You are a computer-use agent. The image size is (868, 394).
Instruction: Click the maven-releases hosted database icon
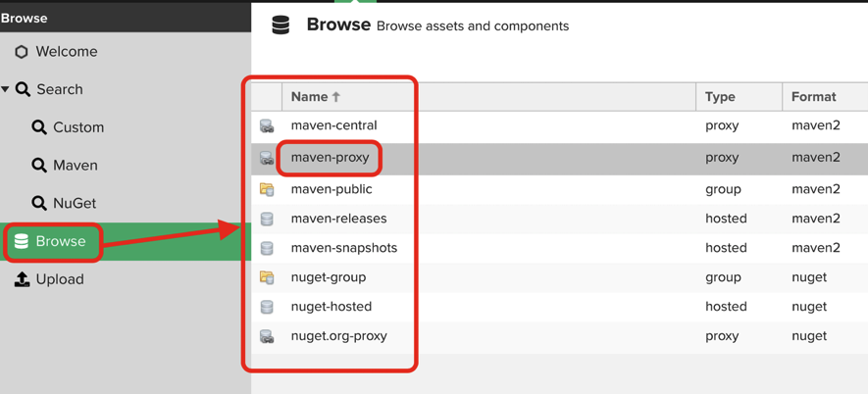tap(267, 219)
